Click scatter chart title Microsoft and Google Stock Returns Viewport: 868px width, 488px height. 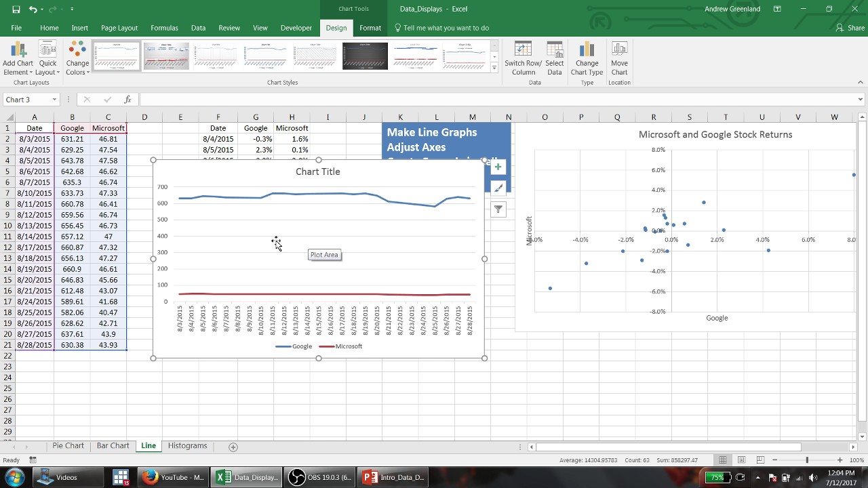(715, 134)
